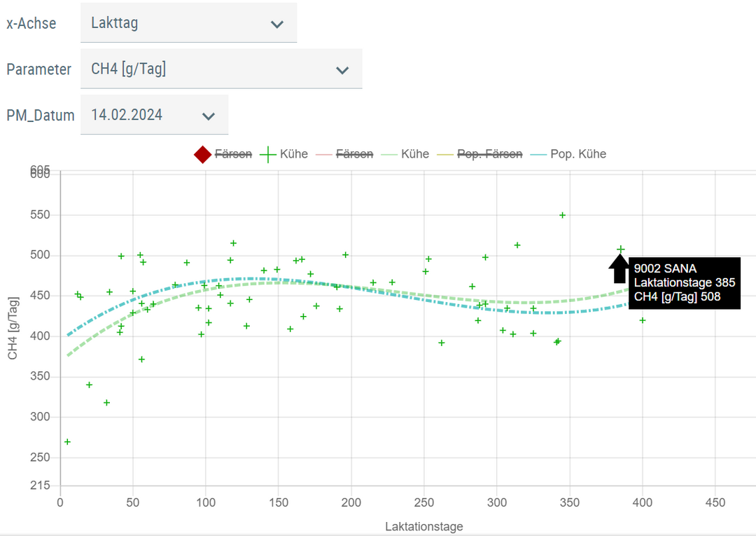The image size is (756, 536).
Task: Select the data point near day 314, 513 g/Tag
Action: point(517,245)
